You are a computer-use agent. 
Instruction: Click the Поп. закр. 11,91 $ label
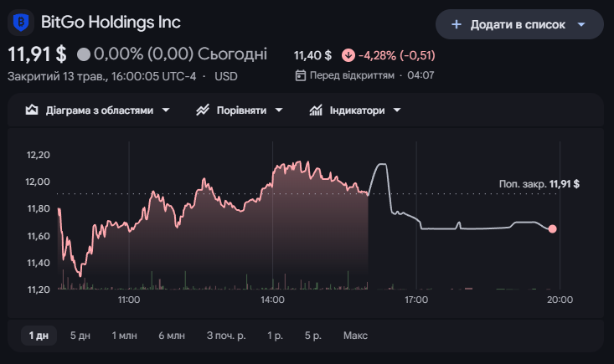coord(539,184)
